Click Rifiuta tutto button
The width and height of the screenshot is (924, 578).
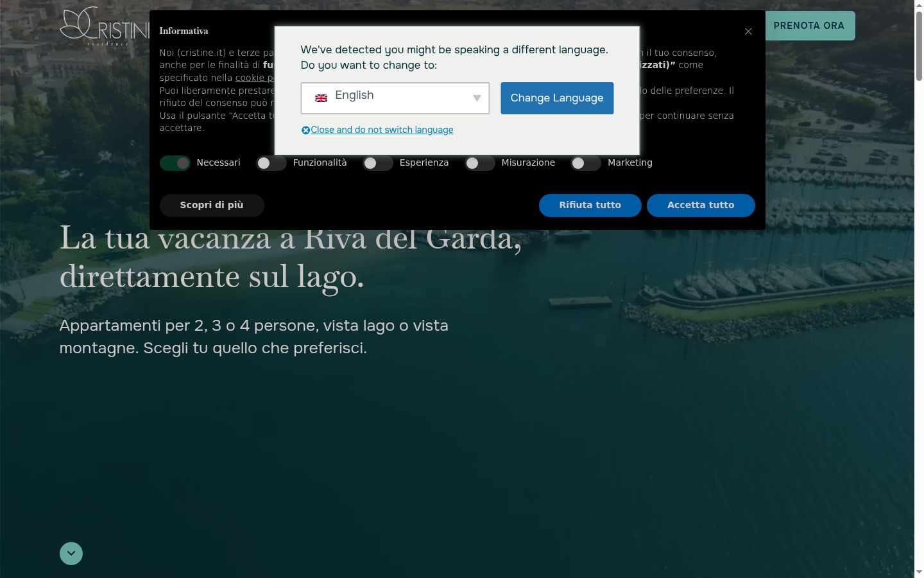click(590, 205)
